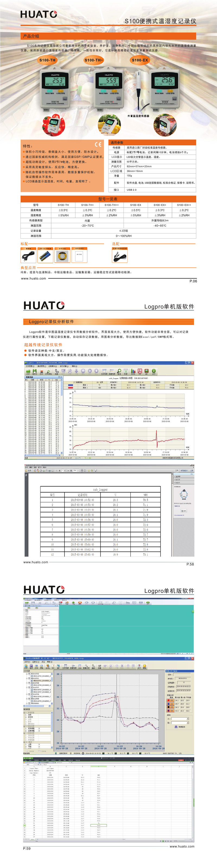
Task: Select the CH1 red color swatch in TesPro
Action: [168, 701]
